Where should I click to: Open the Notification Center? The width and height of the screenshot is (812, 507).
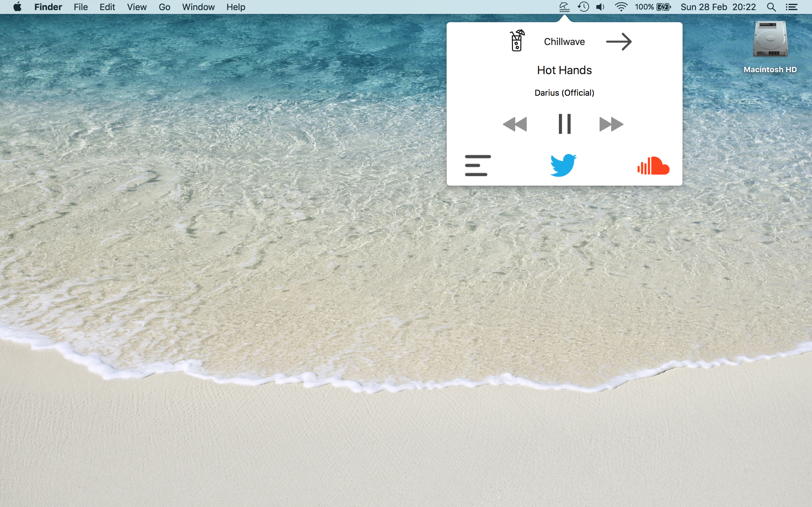791,7
